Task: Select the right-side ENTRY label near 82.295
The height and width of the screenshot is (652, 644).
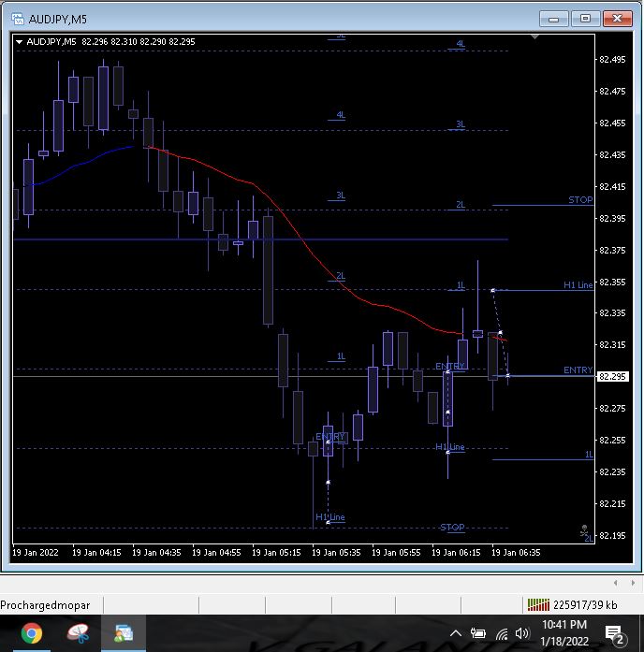Action: pyautogui.click(x=578, y=370)
